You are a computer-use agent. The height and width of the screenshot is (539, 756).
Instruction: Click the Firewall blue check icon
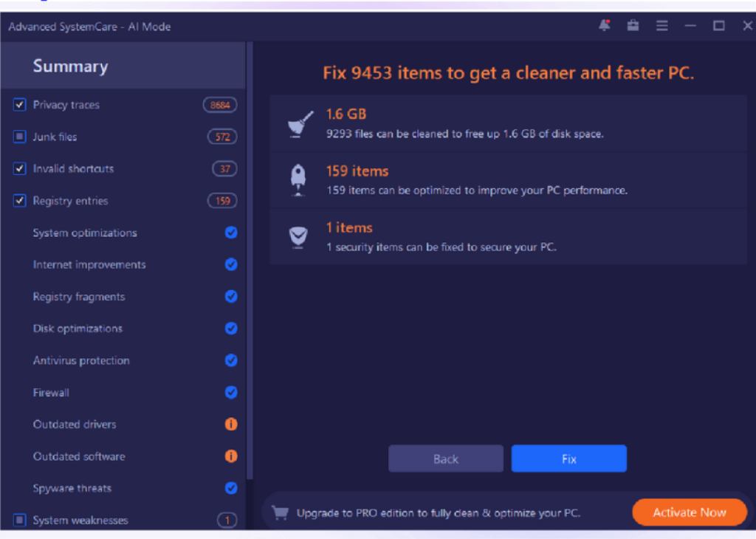click(x=231, y=393)
